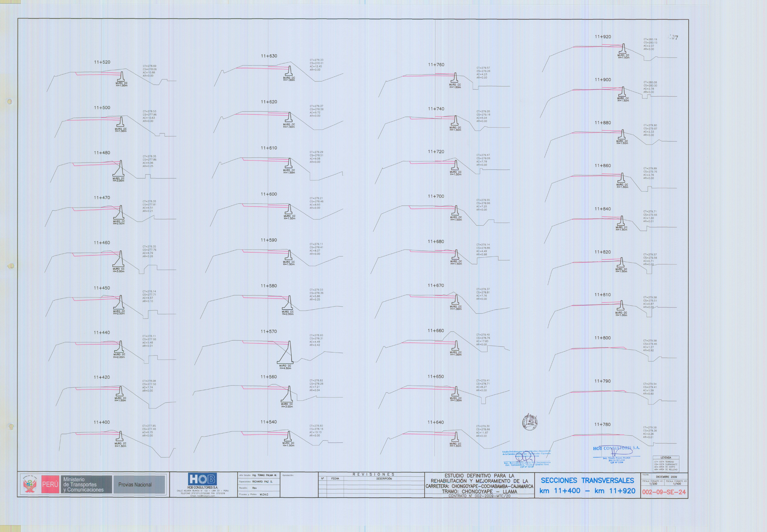Image resolution: width=767 pixels, height=532 pixels.
Task: Click section label '11+400'
Action: (102, 422)
